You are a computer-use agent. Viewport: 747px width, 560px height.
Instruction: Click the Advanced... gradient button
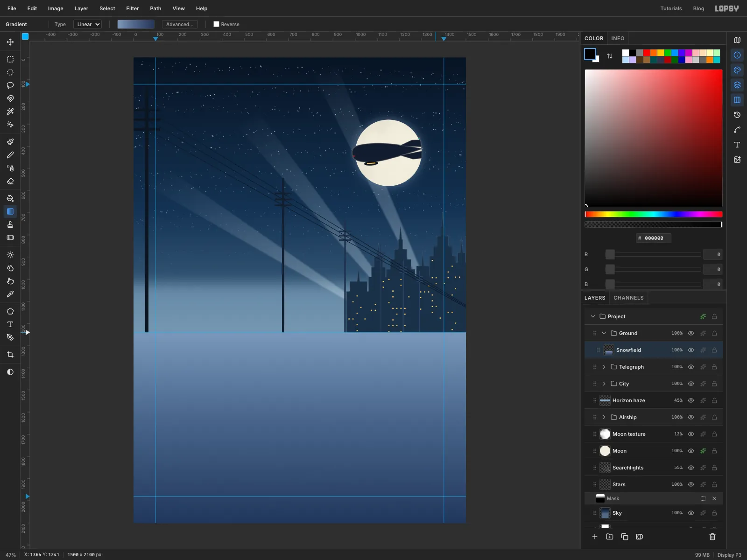(180, 24)
